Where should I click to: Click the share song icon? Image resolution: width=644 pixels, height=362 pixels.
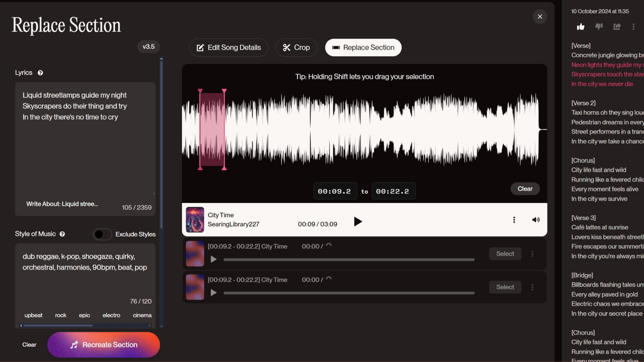click(x=617, y=27)
